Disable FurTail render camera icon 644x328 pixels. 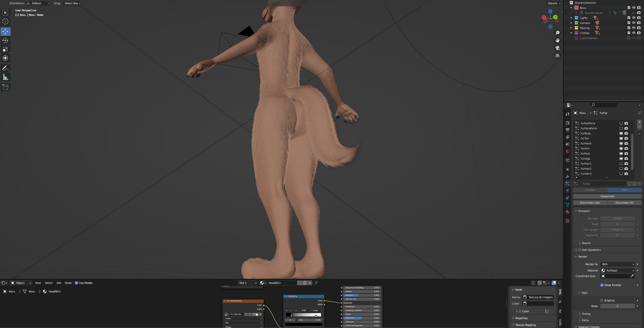tap(626, 138)
